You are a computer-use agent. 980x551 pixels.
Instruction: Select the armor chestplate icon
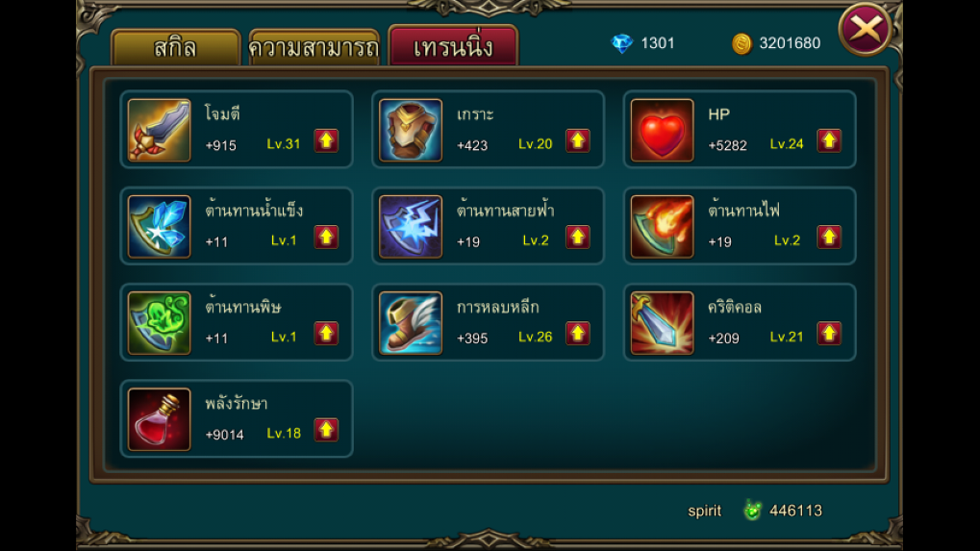point(411,130)
